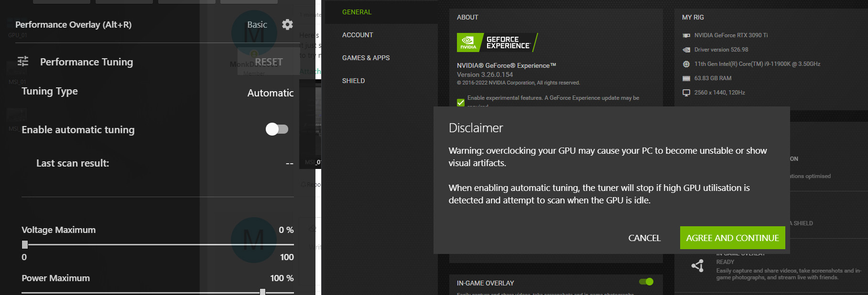Switch the overlay mode from Basic

[257, 24]
